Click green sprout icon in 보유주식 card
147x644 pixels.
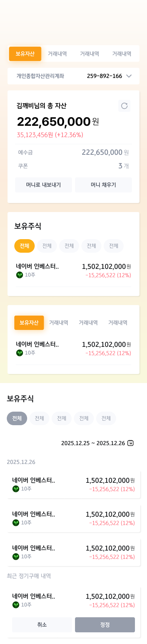(x=20, y=275)
